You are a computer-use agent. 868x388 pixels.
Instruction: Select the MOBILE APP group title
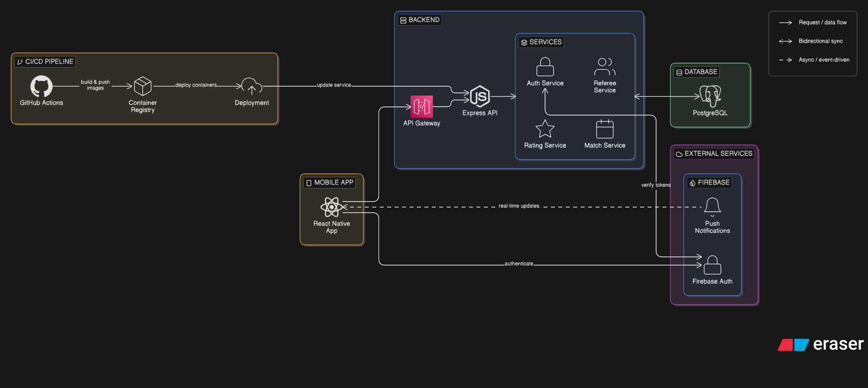334,183
